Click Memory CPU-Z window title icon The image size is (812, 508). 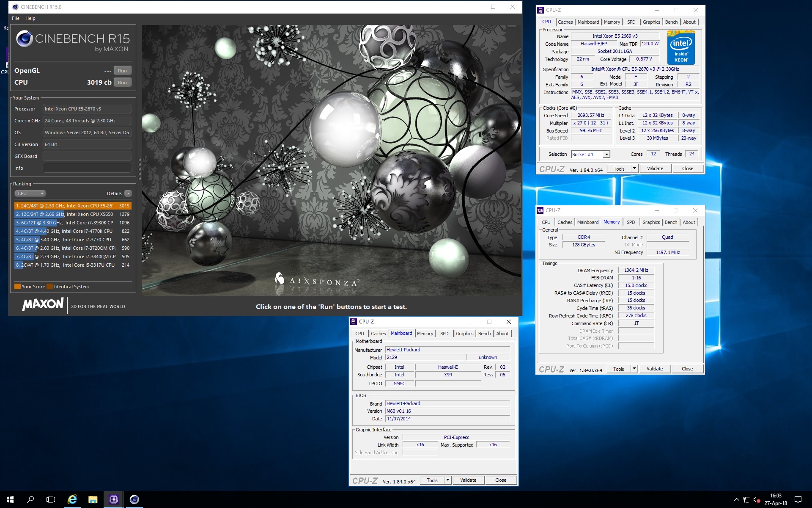coord(540,210)
